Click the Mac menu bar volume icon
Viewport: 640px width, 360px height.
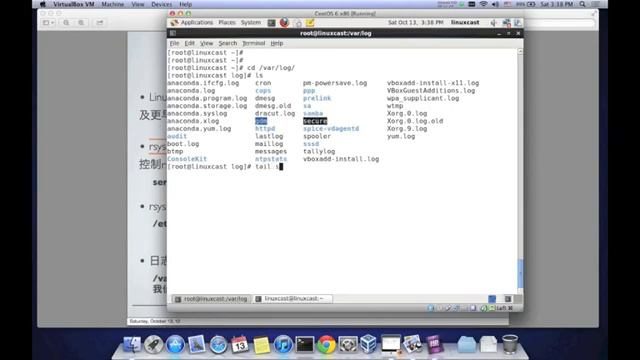click(496, 4)
